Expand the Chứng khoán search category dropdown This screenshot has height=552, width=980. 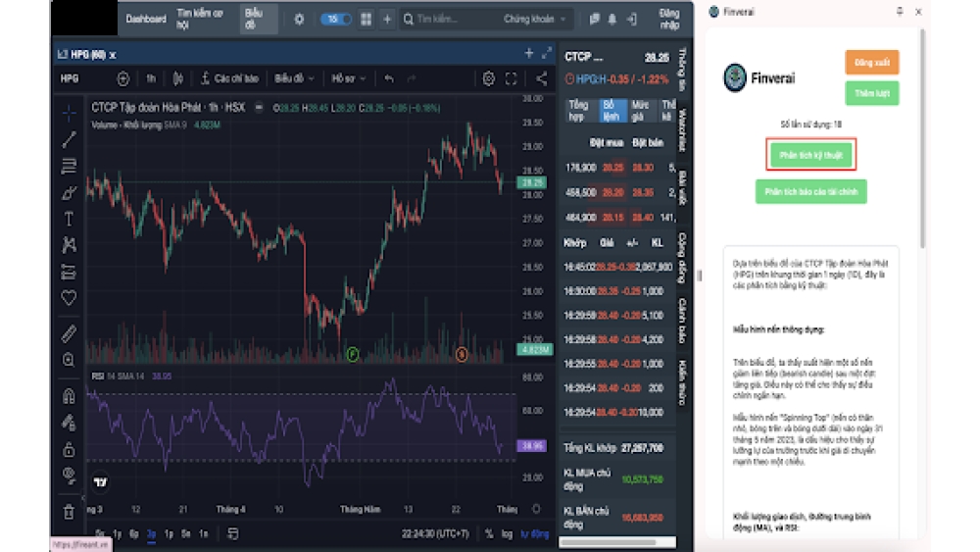[534, 20]
